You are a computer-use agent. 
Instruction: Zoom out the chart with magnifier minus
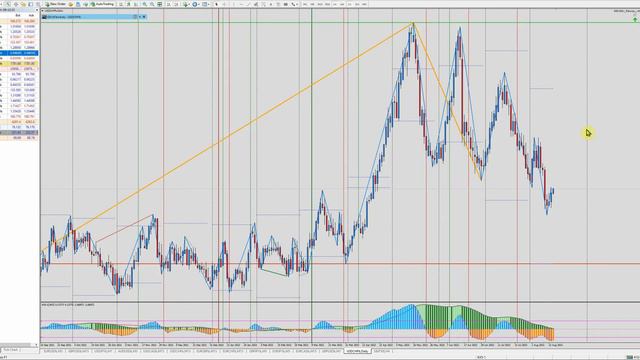coord(152,4)
